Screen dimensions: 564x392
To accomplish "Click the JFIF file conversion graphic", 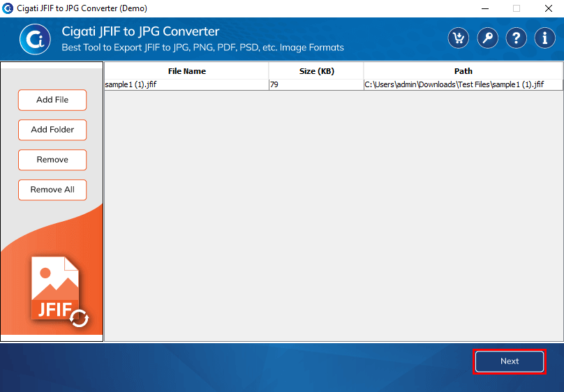I will pos(59,292).
